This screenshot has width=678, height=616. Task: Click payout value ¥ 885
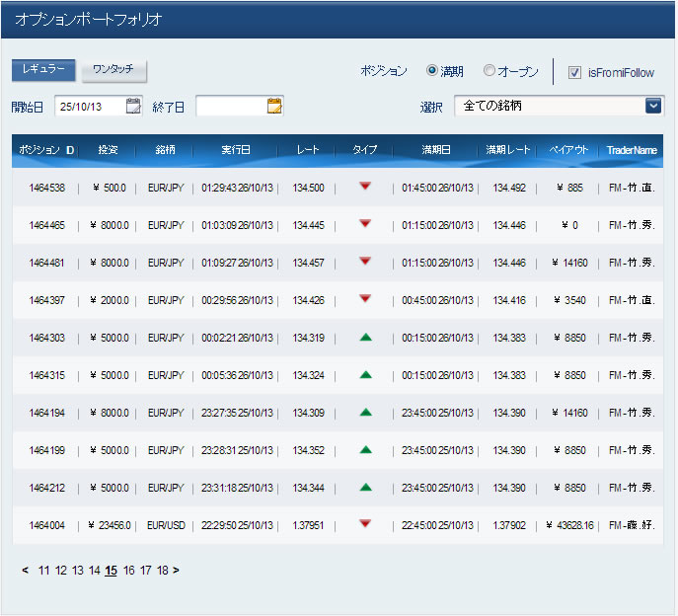click(x=570, y=188)
